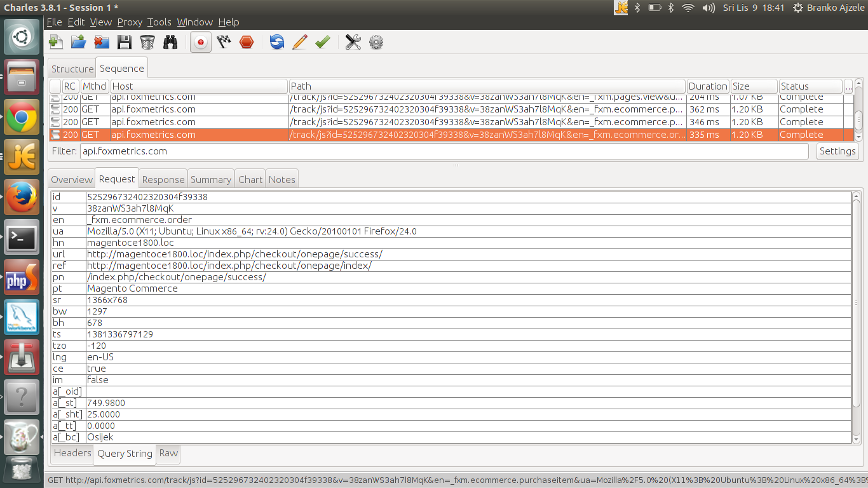Launch Firefox from the dock
The image size is (868, 488).
(22, 197)
